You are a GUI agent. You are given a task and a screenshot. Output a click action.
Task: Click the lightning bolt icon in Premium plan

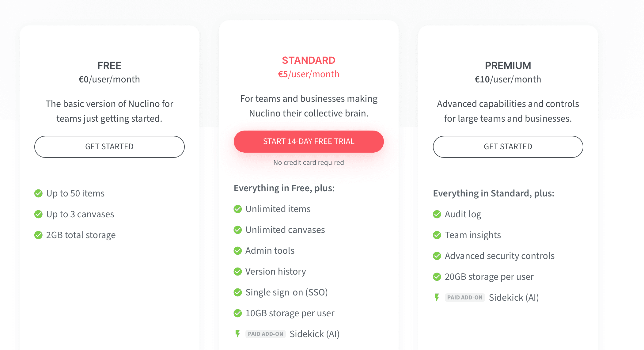(x=437, y=297)
